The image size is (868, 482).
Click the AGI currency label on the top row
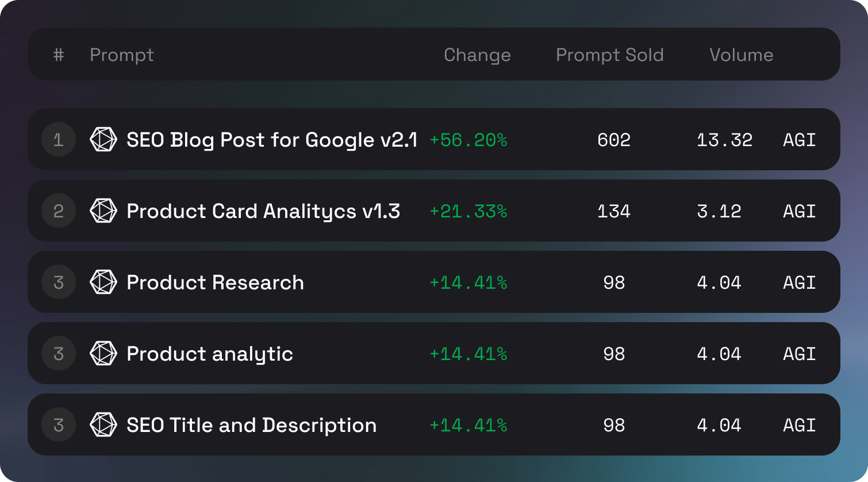tap(799, 139)
